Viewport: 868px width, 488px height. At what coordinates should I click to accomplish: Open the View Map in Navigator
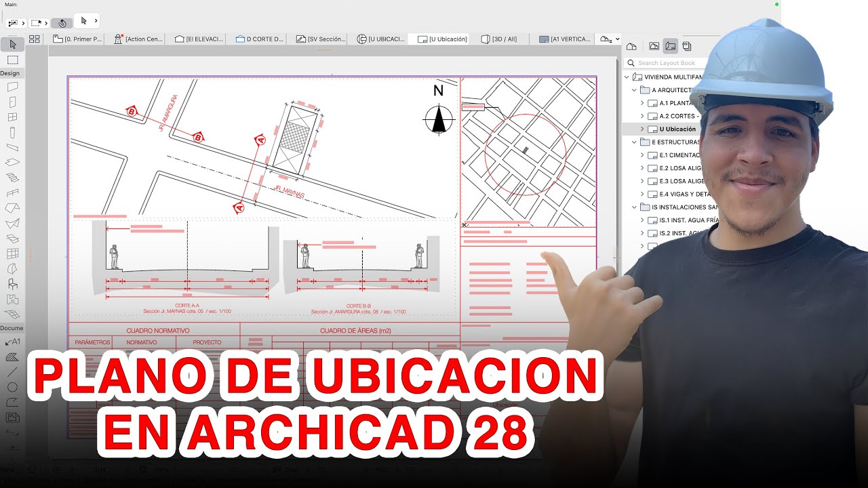click(x=654, y=46)
